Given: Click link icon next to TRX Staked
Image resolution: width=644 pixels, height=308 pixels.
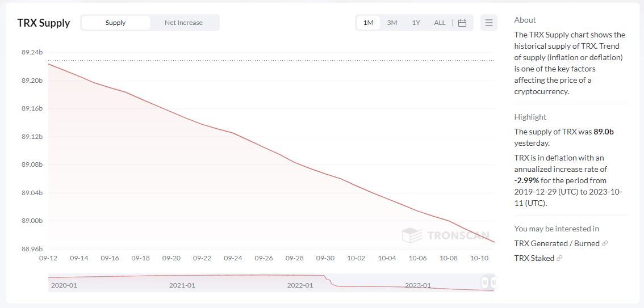Looking at the screenshot, I should (559, 259).
